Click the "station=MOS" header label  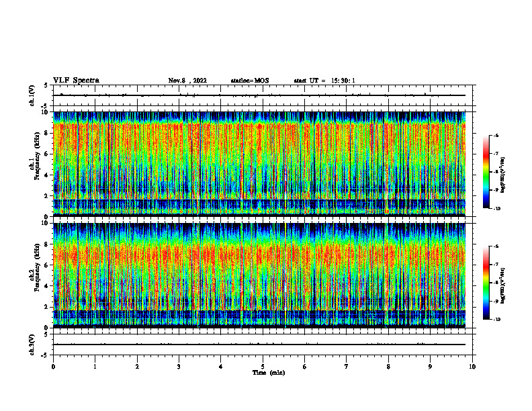click(250, 81)
